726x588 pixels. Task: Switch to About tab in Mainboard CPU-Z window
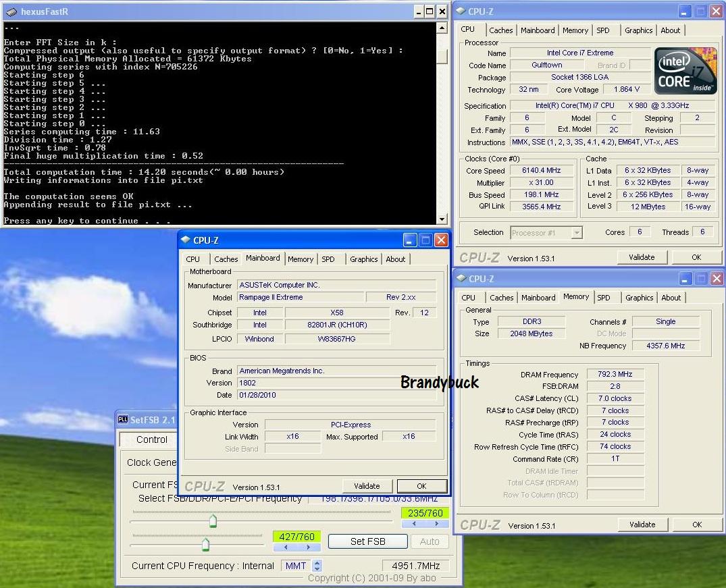(x=395, y=259)
